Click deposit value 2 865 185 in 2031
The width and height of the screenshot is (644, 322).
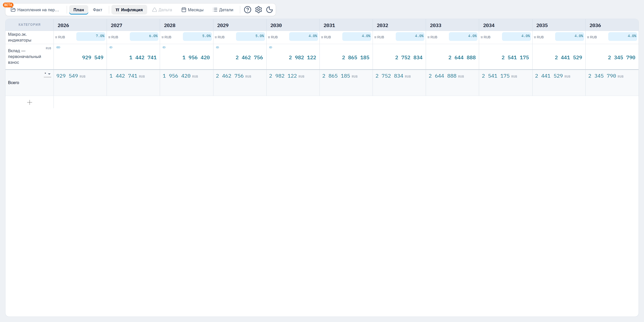(356, 57)
